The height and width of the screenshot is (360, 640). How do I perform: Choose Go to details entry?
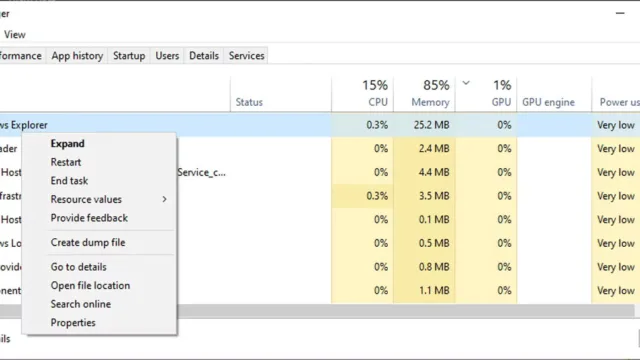(78, 267)
